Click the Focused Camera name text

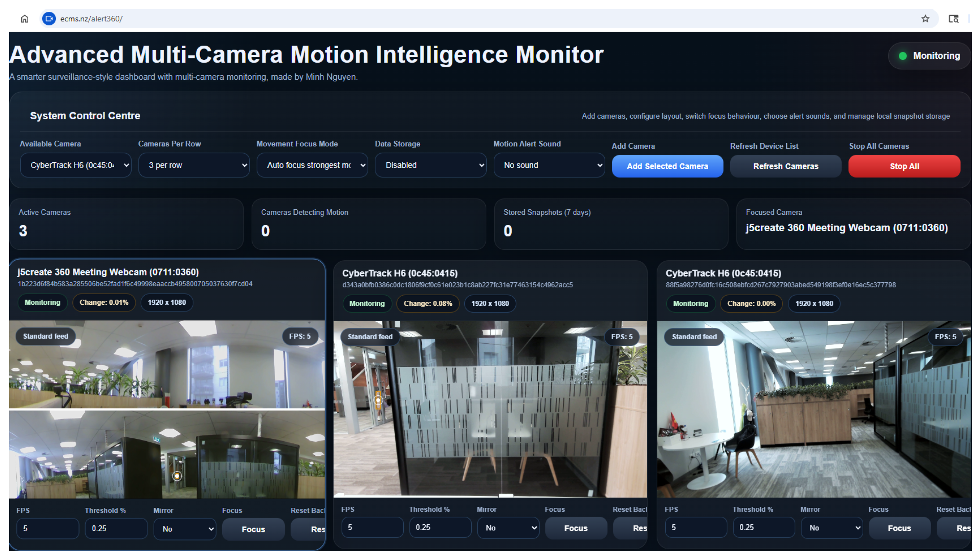tap(847, 228)
